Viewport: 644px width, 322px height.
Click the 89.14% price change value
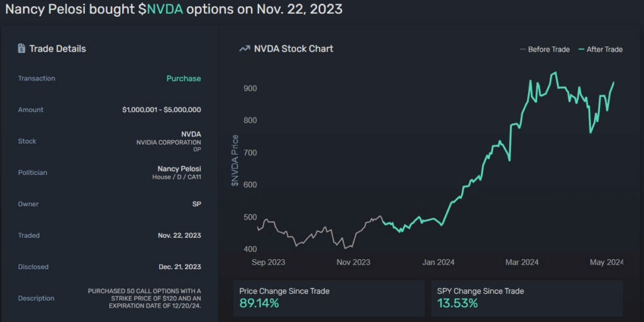click(259, 304)
